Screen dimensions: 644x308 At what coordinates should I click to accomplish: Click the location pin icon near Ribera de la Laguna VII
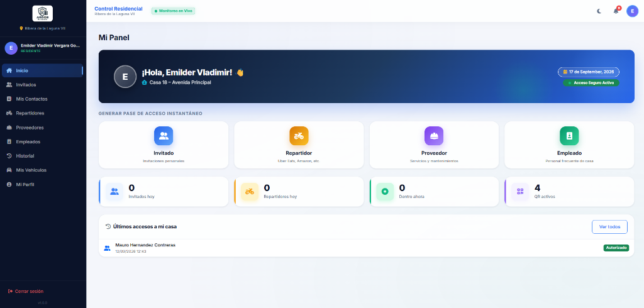21,28
